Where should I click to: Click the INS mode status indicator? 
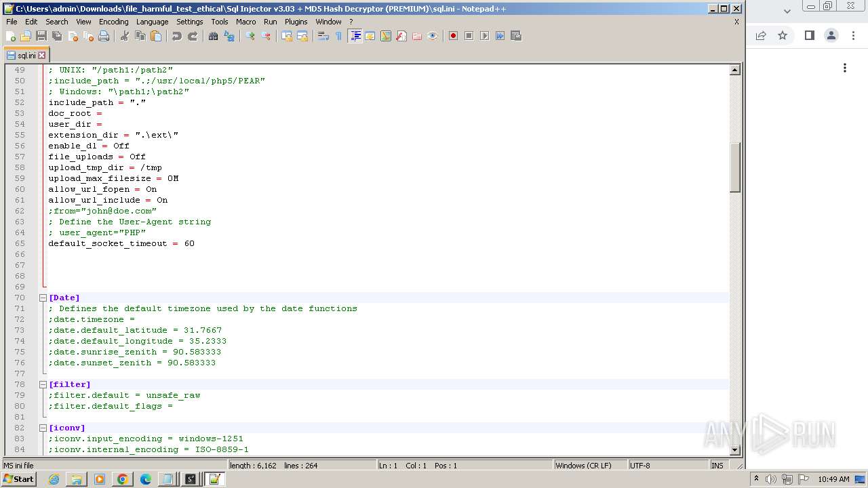click(x=717, y=466)
